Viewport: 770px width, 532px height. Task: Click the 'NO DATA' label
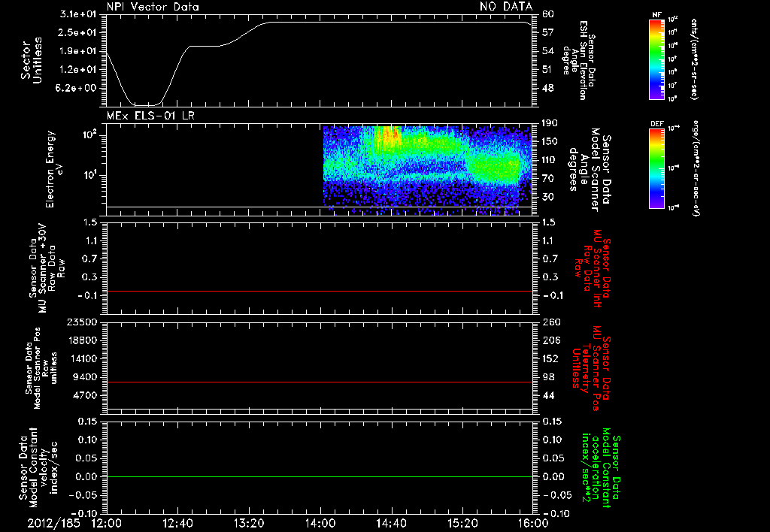pos(506,7)
